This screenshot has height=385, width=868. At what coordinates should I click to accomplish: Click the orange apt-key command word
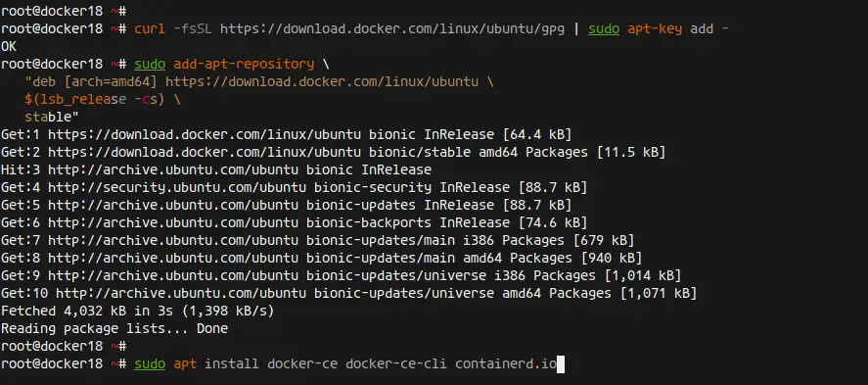tap(655, 28)
